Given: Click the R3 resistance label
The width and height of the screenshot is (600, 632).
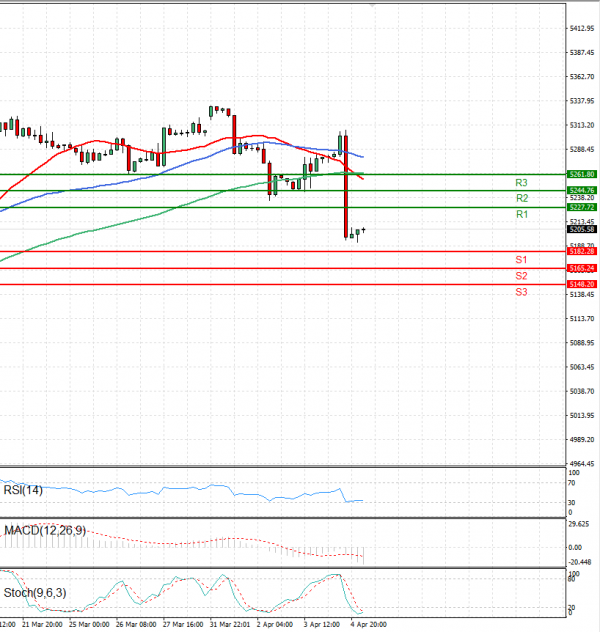Looking at the screenshot, I should 521,183.
